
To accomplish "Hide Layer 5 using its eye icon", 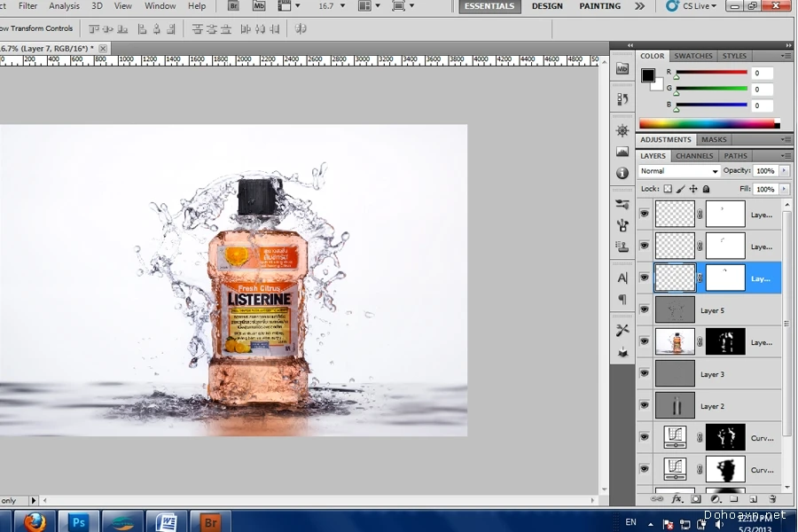I will (645, 309).
